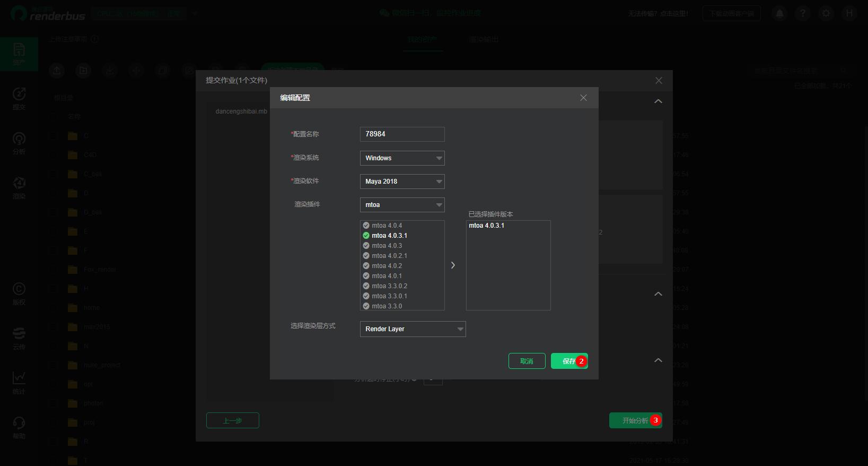Viewport: 868px width, 466px height.
Task: Open the Render Layer mode dropdown
Action: coord(413,329)
